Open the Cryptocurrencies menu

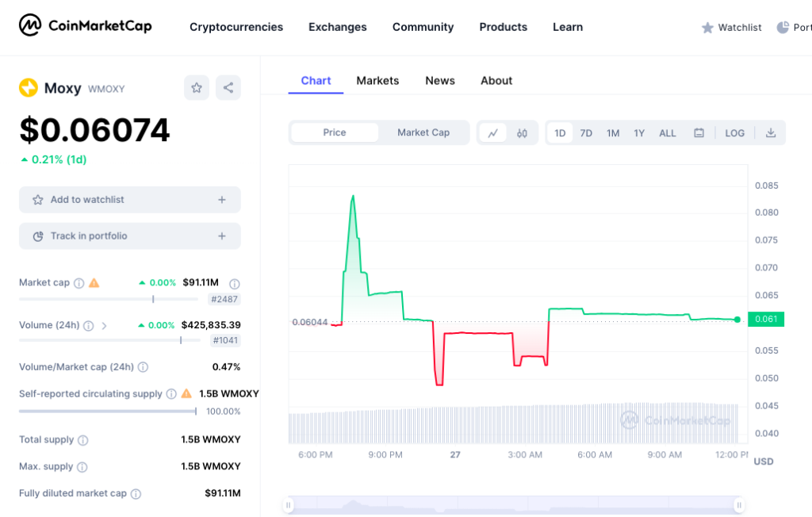point(236,26)
